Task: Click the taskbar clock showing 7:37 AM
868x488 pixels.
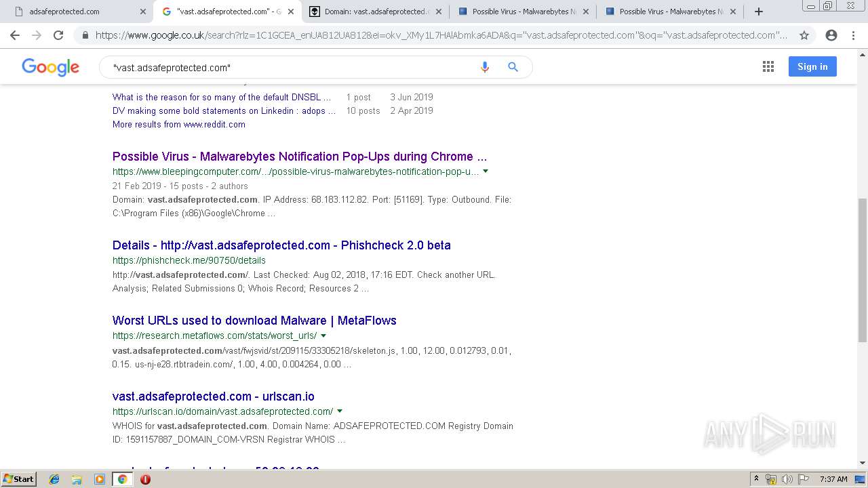Action: click(x=833, y=479)
